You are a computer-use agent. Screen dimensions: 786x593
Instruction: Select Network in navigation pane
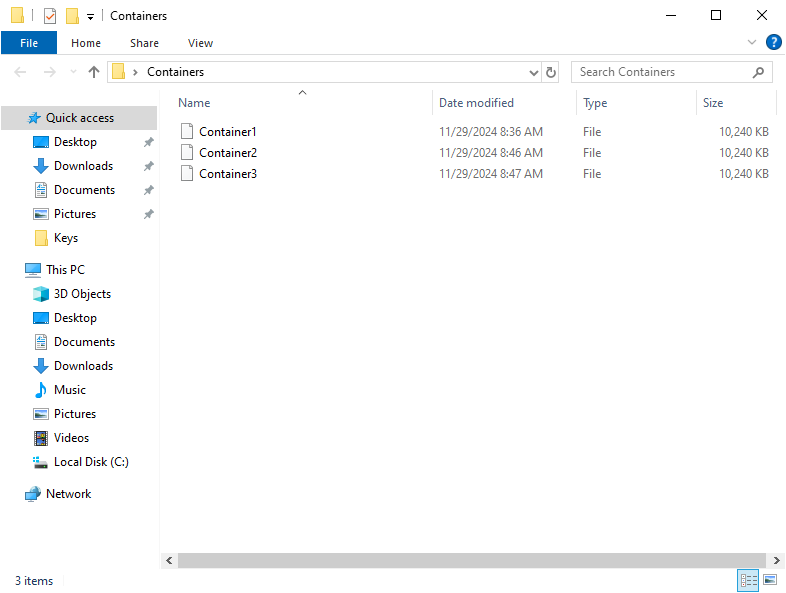68,494
